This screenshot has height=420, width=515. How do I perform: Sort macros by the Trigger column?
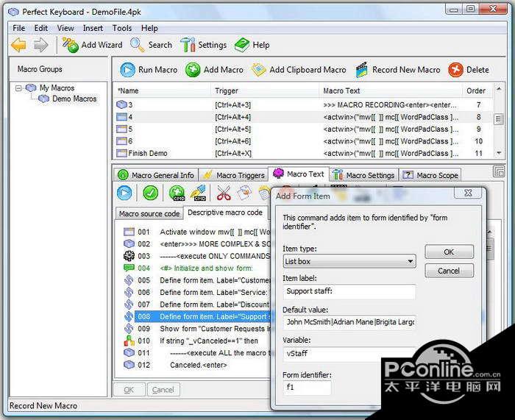point(265,91)
